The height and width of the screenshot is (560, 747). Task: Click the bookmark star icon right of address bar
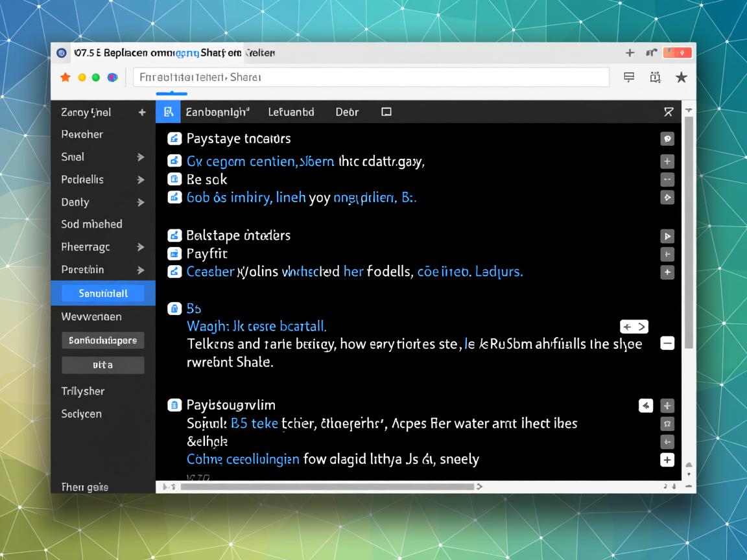(x=681, y=77)
